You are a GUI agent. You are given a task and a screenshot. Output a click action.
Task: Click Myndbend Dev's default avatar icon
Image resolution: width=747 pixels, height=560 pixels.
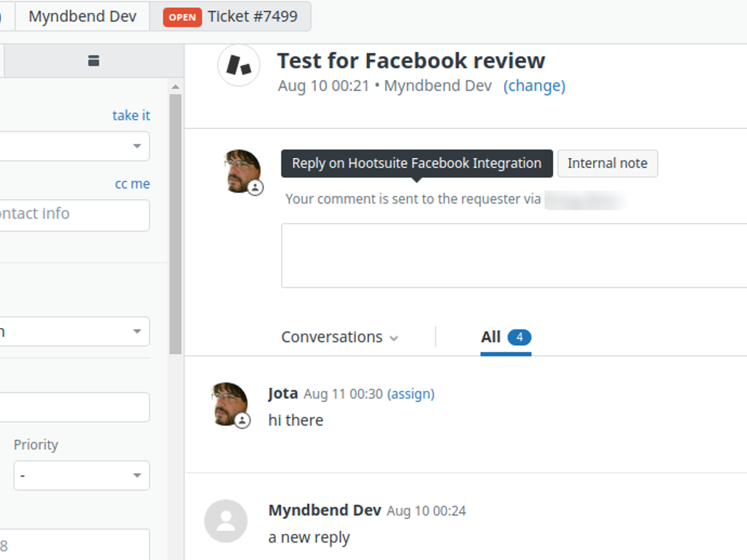(x=225, y=521)
